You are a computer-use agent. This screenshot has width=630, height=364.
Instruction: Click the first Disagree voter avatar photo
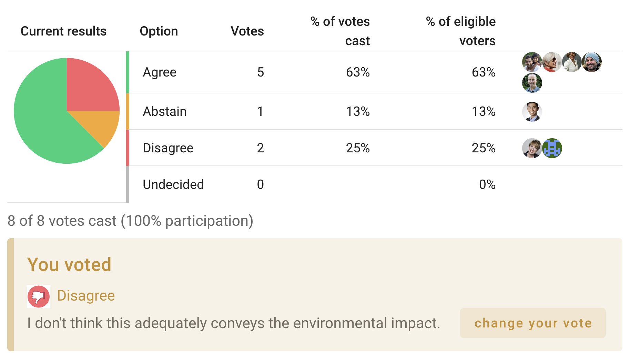[x=532, y=148]
